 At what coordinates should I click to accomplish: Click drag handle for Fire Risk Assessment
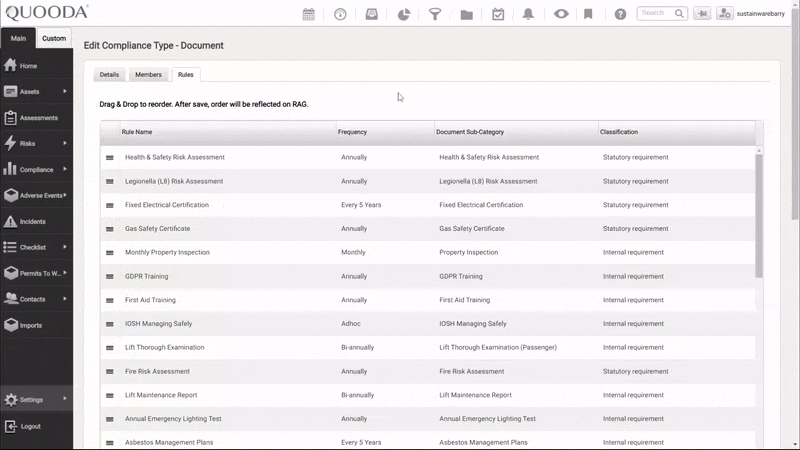point(110,372)
